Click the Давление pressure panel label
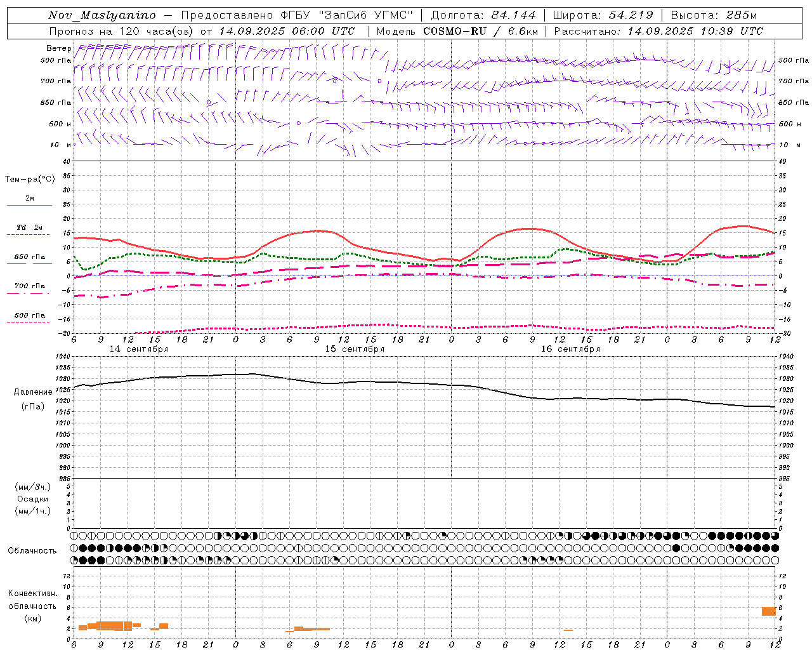This screenshot has height=650, width=812. [33, 392]
